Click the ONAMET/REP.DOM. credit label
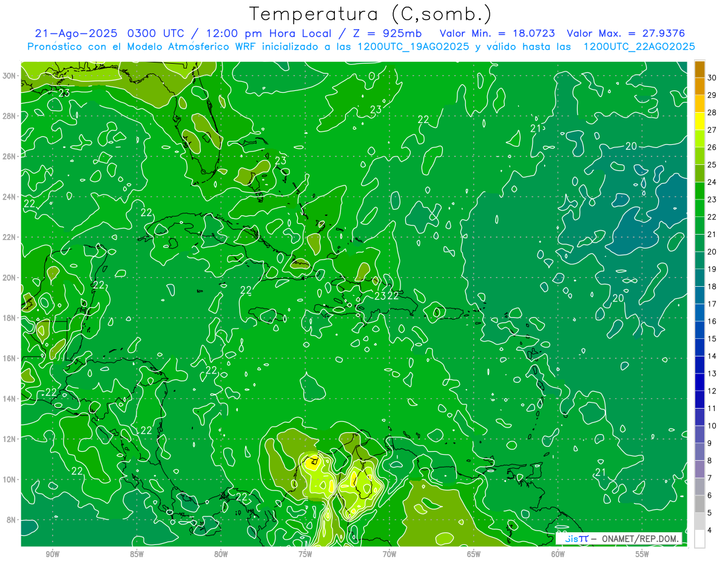 pos(640,538)
